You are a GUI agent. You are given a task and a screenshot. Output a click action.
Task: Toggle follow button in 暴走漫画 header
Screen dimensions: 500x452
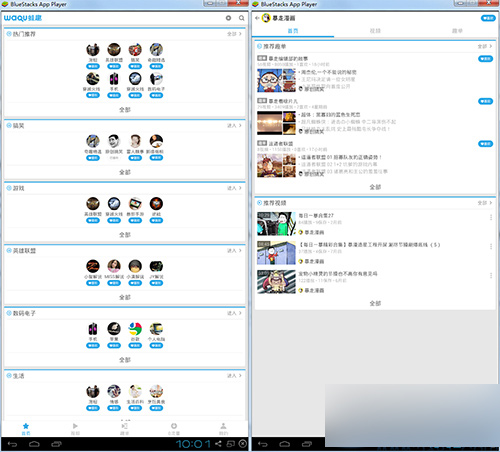488,18
